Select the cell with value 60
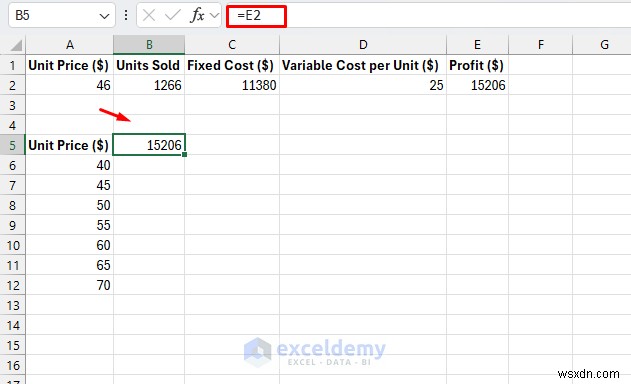Screen dimensions: 631x384 pyautogui.click(x=69, y=245)
